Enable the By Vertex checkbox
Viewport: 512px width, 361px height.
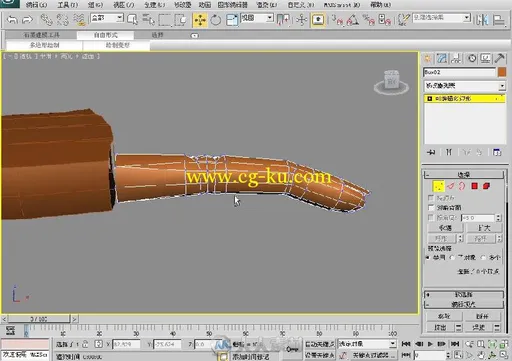pyautogui.click(x=431, y=198)
